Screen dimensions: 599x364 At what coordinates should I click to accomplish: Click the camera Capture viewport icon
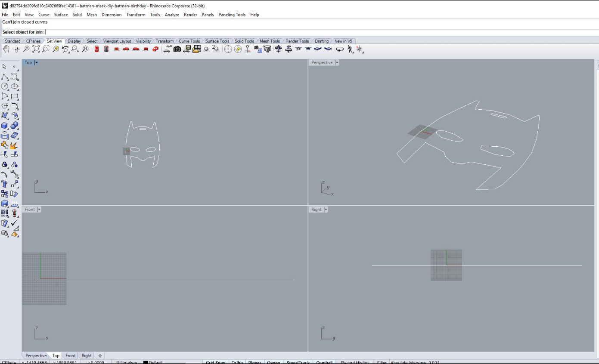point(177,49)
